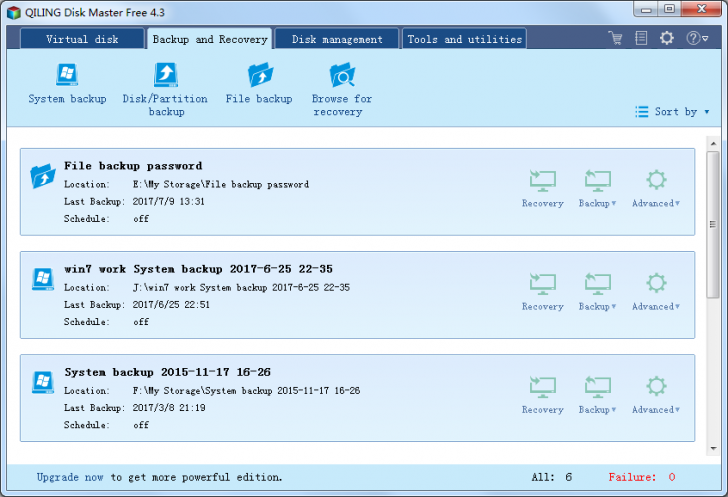Click last backup time 2017/7/9 13:31
Image resolution: width=728 pixels, height=497 pixels.
(x=169, y=202)
